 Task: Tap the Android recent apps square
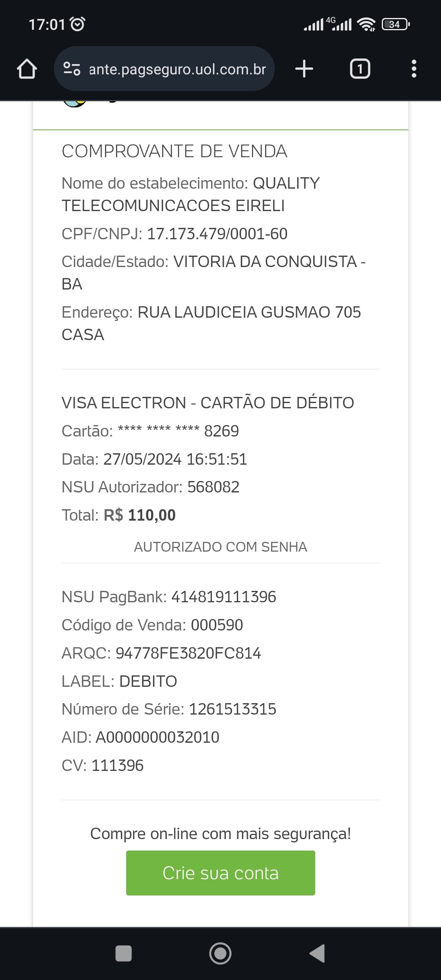tap(124, 953)
